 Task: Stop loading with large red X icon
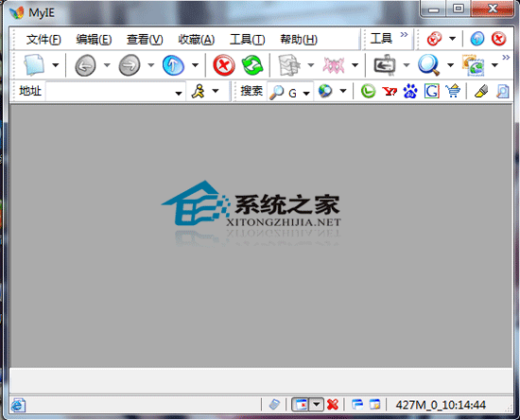(x=224, y=65)
